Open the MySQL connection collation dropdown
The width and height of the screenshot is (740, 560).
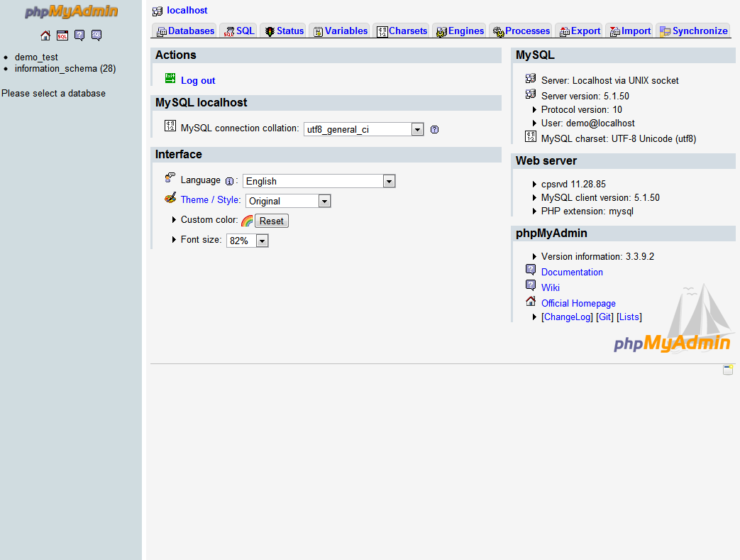363,129
